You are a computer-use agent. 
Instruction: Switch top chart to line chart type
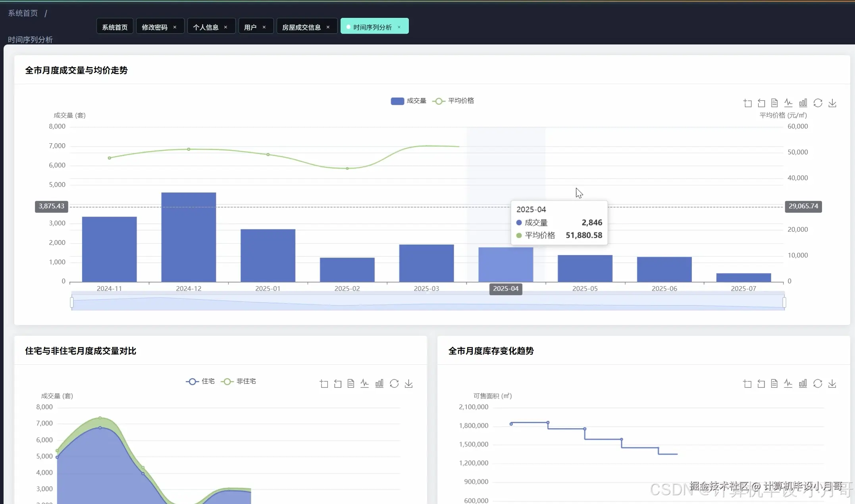pyautogui.click(x=788, y=103)
